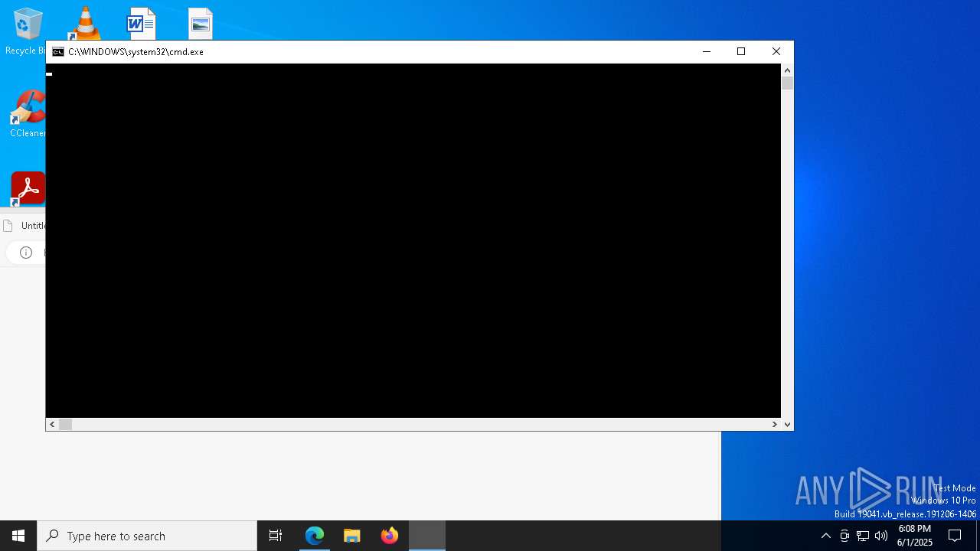980x551 pixels.
Task: Open the notification center icon
Action: [x=955, y=536]
